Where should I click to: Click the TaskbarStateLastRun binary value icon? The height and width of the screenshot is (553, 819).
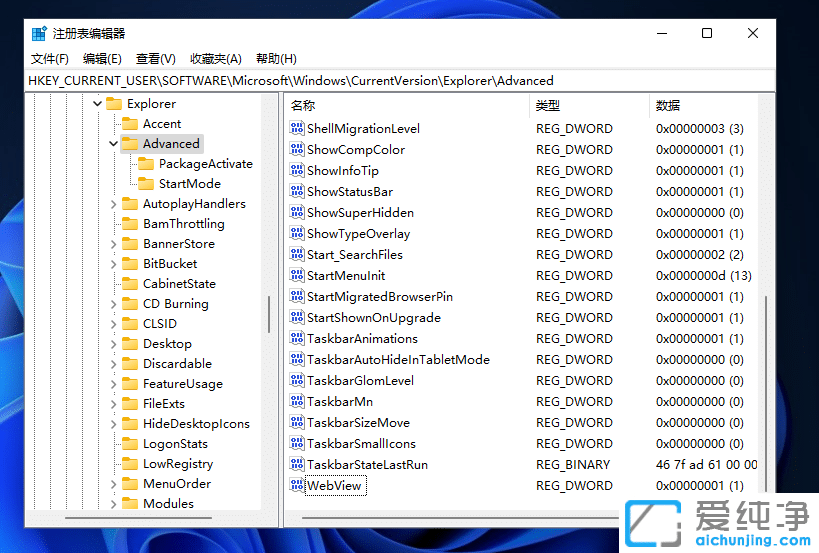coord(297,464)
